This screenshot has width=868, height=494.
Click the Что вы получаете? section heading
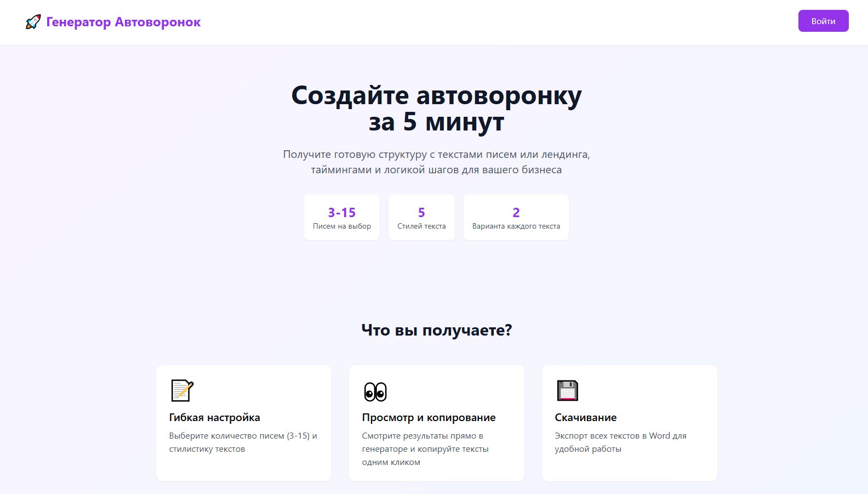436,330
